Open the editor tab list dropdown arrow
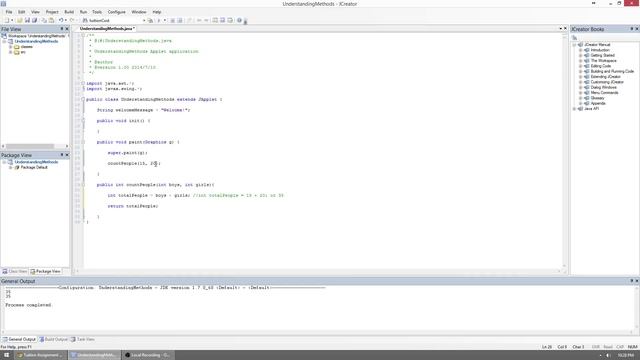Viewport: 640px width, 360px height. click(560, 29)
